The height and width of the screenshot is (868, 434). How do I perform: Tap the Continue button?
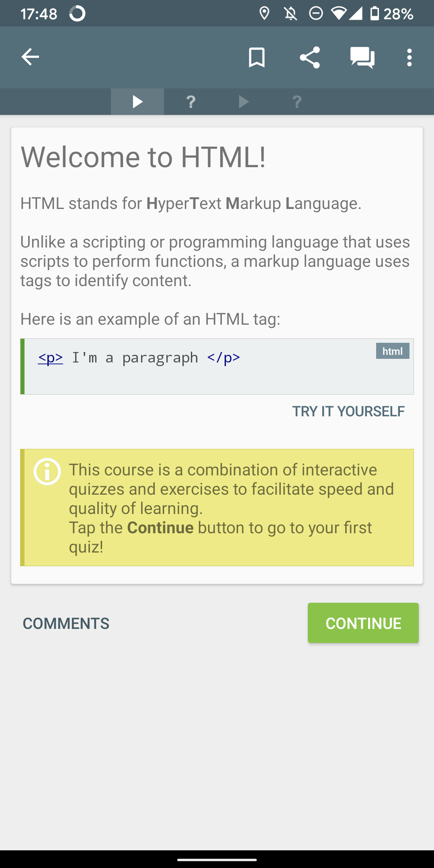coord(363,623)
